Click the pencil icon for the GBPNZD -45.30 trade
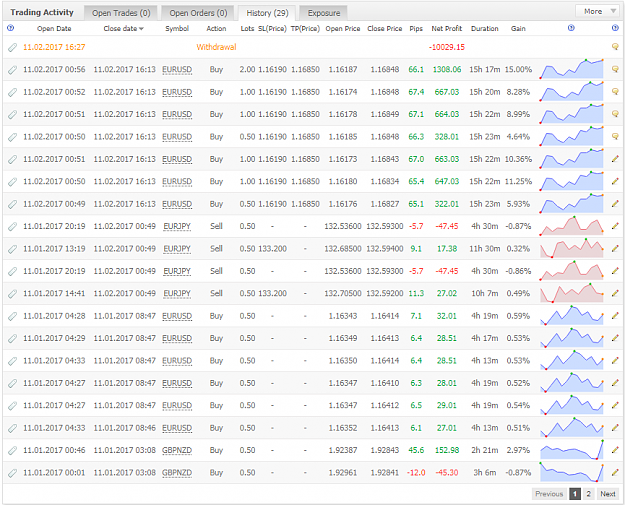Viewport: 625px width, 505px height. (615, 472)
